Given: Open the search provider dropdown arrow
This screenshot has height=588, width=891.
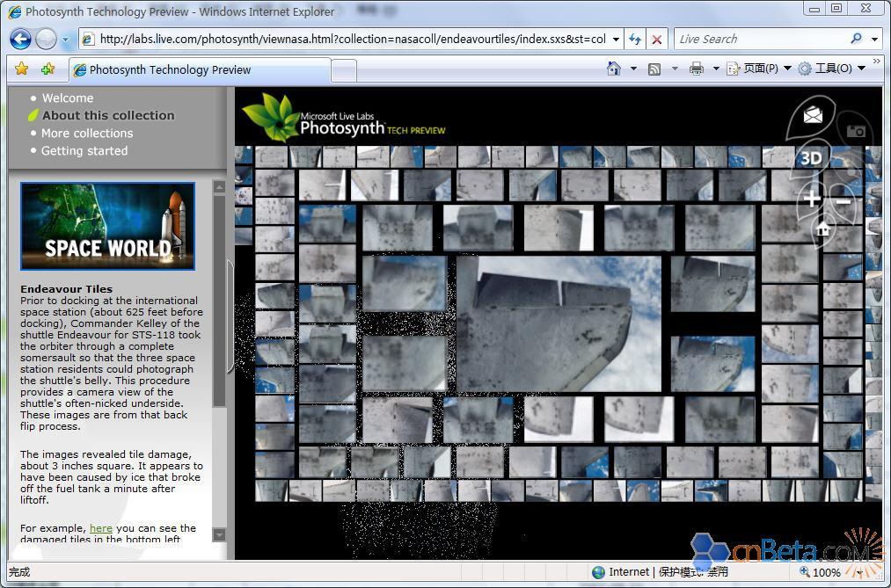Looking at the screenshot, I should pyautogui.click(x=874, y=40).
